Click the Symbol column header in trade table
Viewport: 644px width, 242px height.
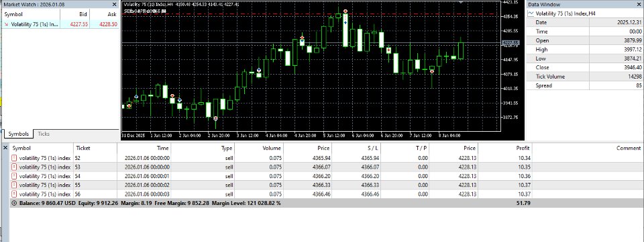tap(42, 148)
